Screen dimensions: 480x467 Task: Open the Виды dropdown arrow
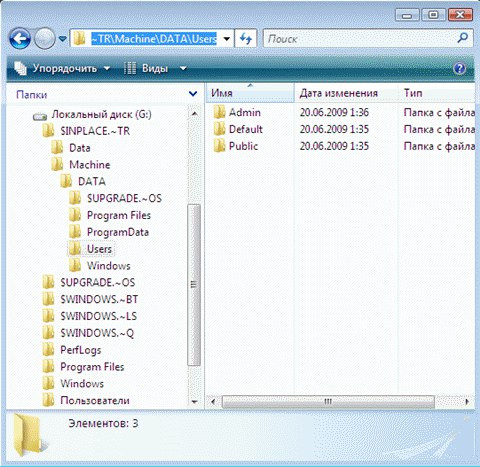click(183, 69)
